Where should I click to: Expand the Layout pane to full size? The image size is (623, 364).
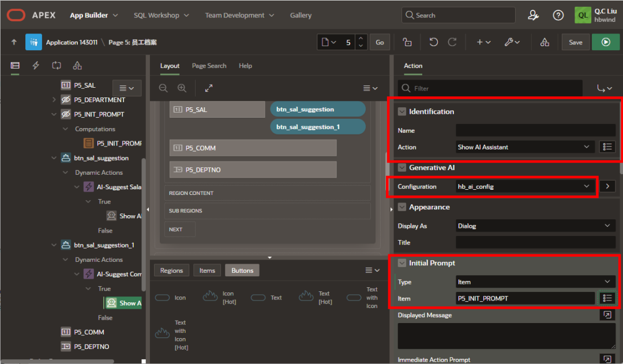click(209, 88)
